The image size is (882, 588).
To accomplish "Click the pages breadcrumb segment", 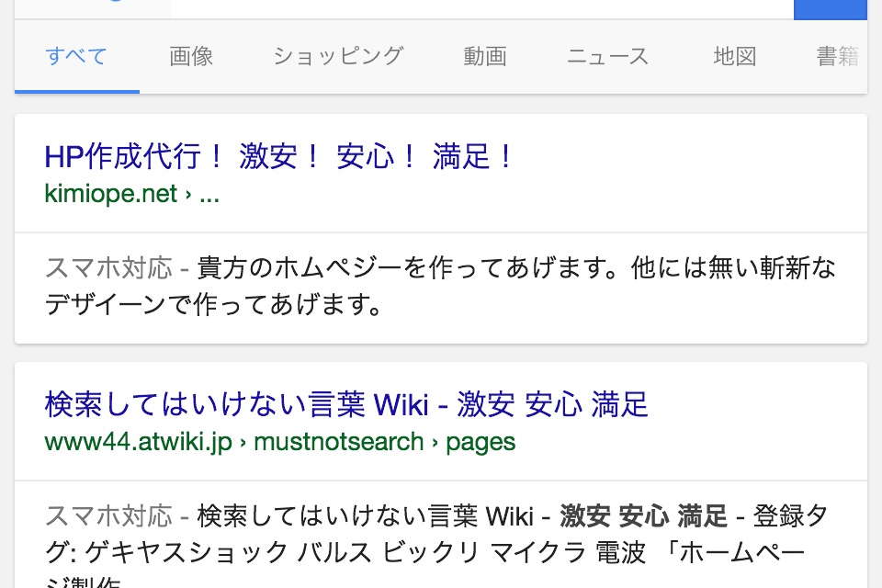I will tap(481, 442).
